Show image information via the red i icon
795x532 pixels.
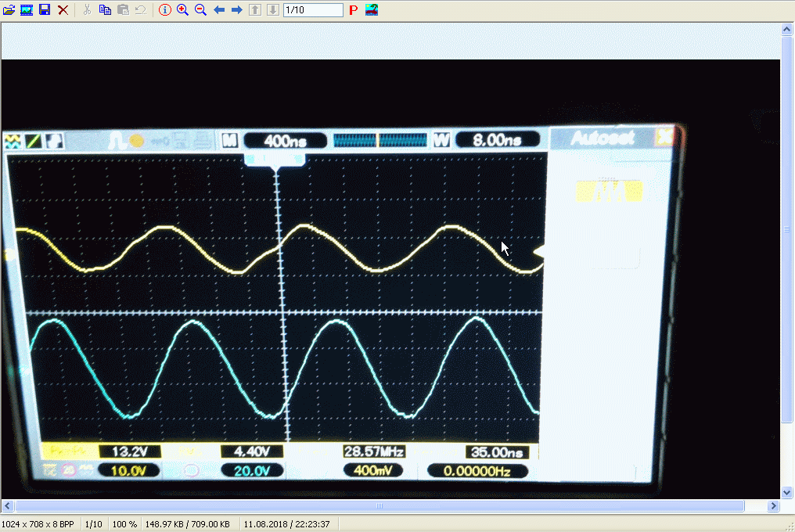[164, 10]
